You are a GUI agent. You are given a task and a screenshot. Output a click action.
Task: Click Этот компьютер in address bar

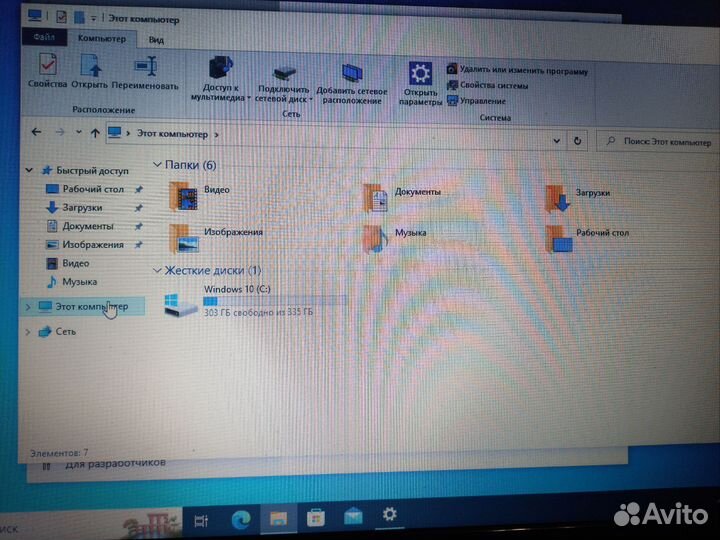coord(172,134)
